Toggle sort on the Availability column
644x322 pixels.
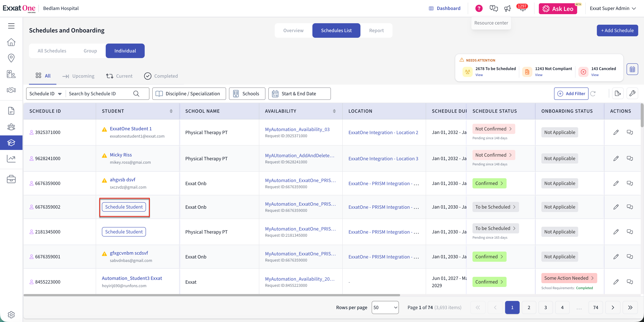[334, 111]
